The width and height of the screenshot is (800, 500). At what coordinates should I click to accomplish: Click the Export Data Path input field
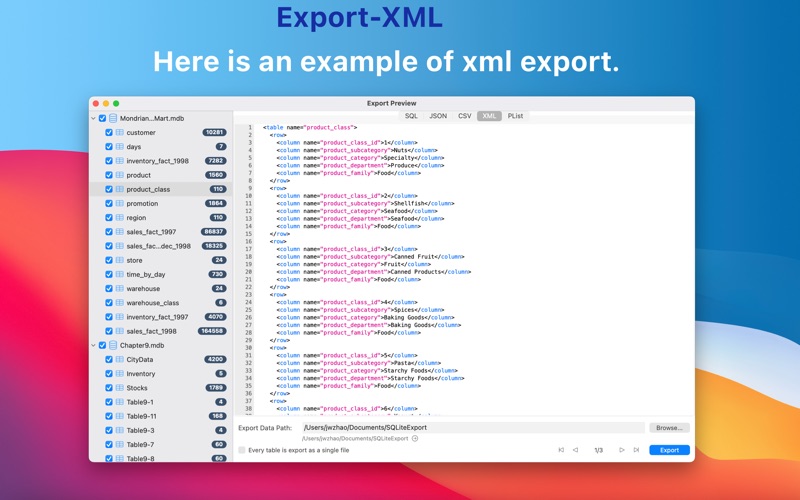click(473, 428)
